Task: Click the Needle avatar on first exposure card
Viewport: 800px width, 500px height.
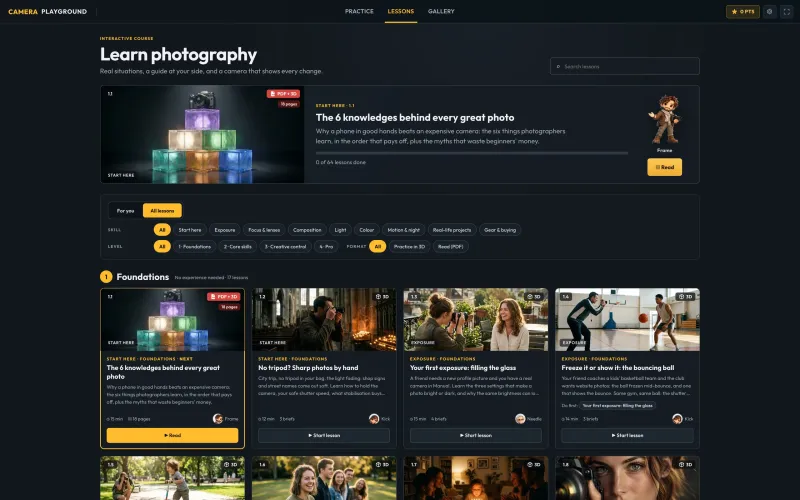Action: pos(520,419)
